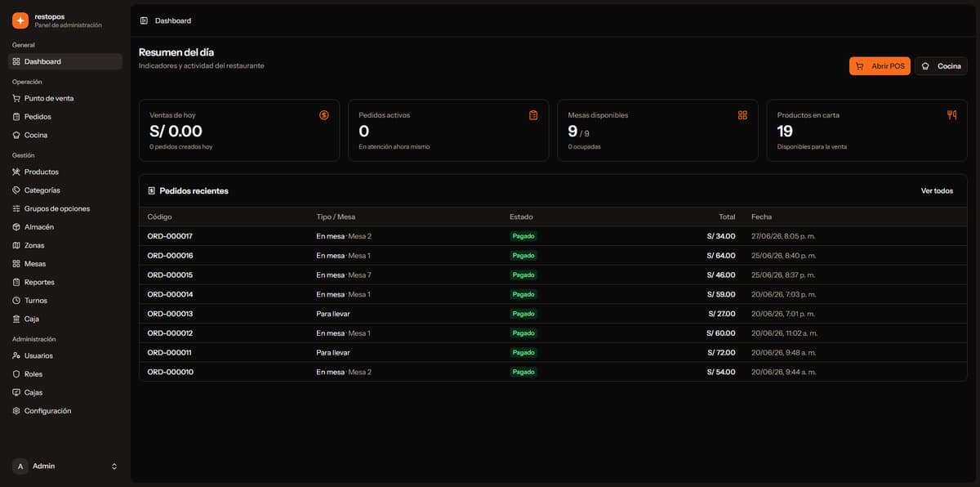Click the clipboard icon in Pedidos activos card
Image resolution: width=980 pixels, height=487 pixels.
pos(533,115)
